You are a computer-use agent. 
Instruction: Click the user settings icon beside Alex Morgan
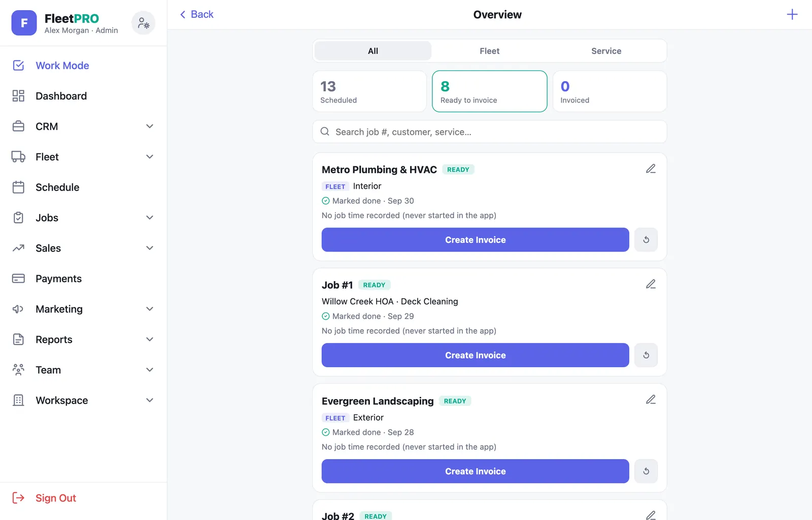pos(143,23)
